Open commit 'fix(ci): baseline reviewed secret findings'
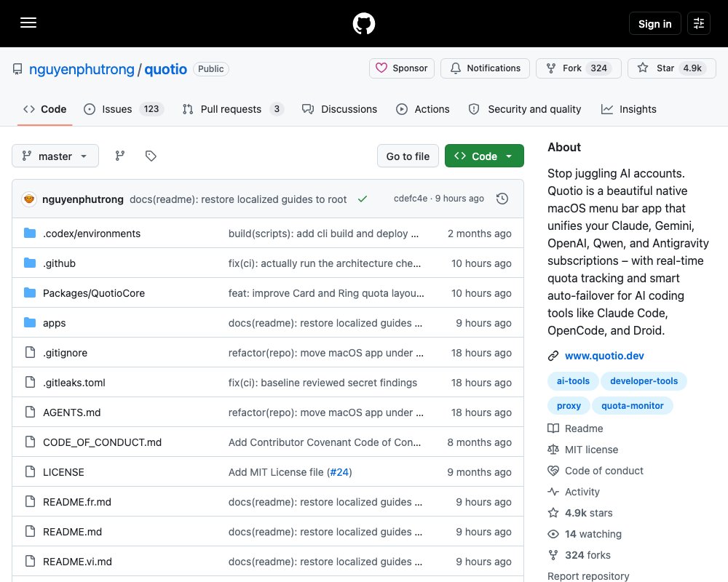728x582 pixels. click(x=323, y=383)
